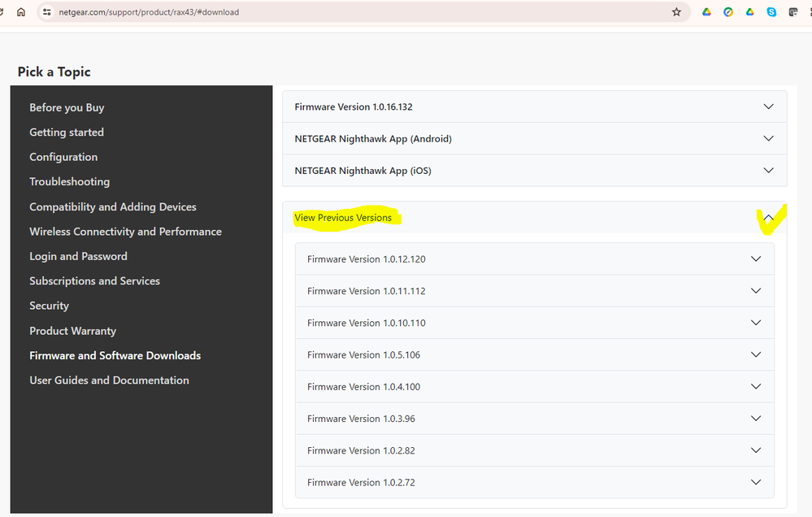This screenshot has height=517, width=812.
Task: Expand Firmware Version 1.0.11.112
Action: [535, 291]
